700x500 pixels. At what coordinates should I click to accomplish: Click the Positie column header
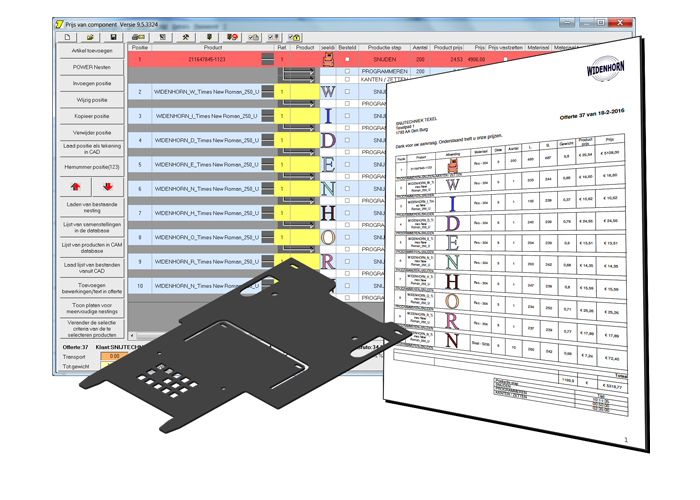click(140, 47)
